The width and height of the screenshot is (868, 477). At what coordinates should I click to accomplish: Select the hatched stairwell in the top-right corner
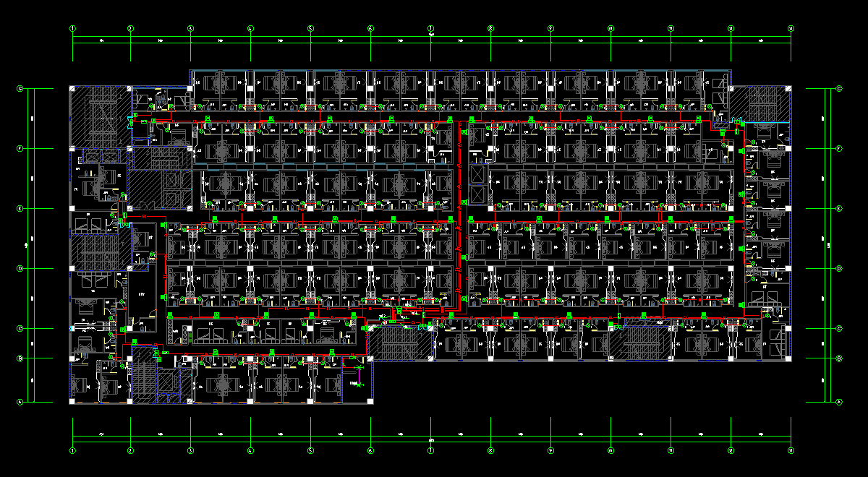759,103
